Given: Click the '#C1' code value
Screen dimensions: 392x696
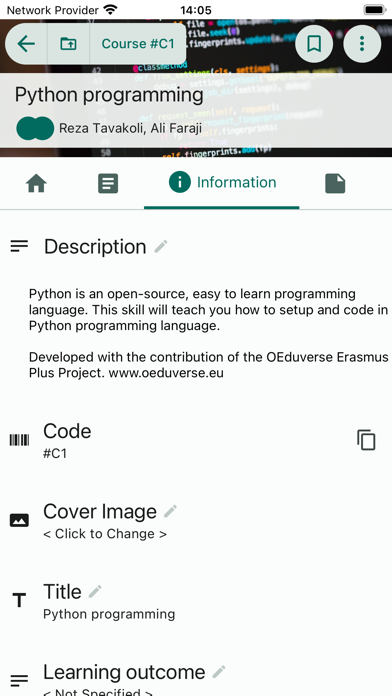Looking at the screenshot, I should pos(55,454).
